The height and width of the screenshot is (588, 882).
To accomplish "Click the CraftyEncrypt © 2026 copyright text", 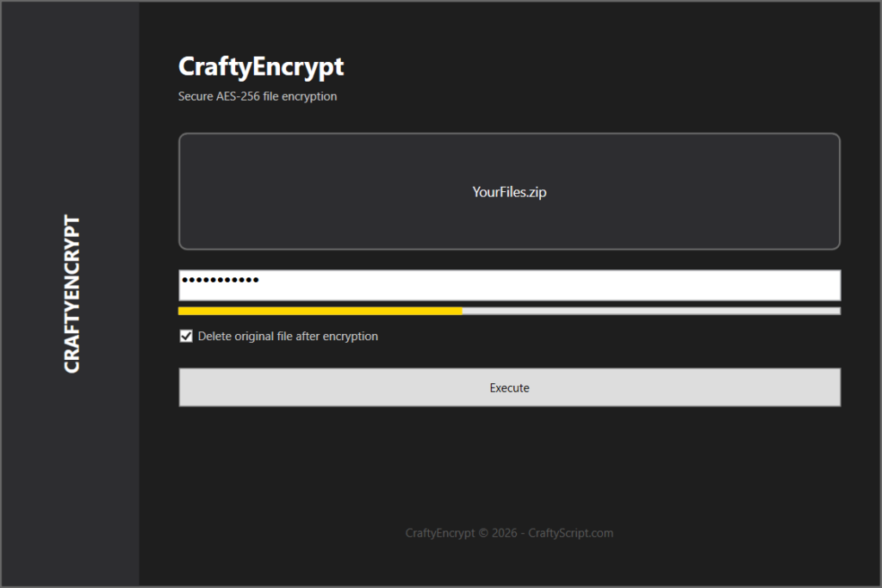I will coord(461,533).
